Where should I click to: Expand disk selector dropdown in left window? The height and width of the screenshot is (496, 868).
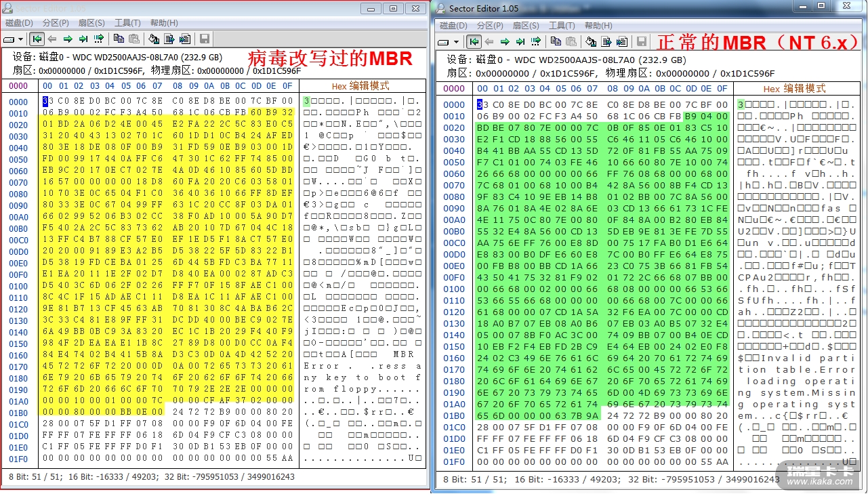click(21, 40)
